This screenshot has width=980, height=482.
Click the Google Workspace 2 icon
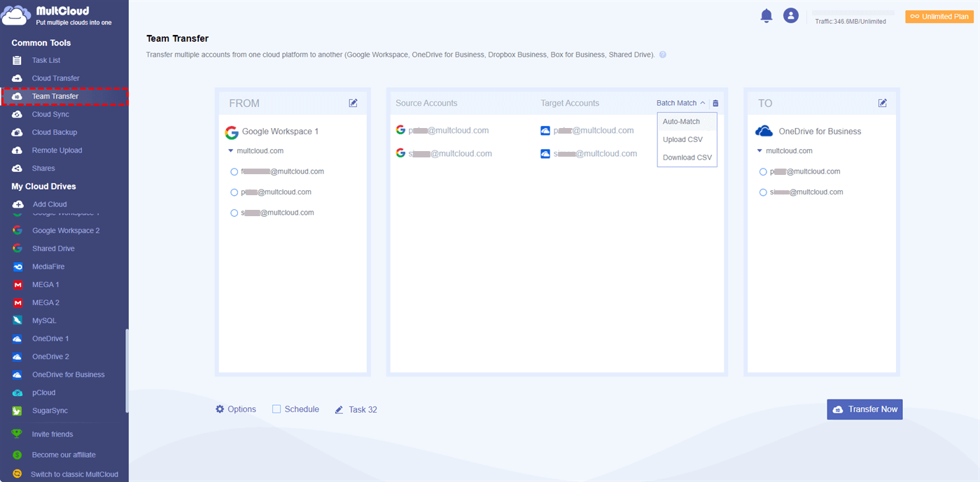pyautogui.click(x=17, y=230)
